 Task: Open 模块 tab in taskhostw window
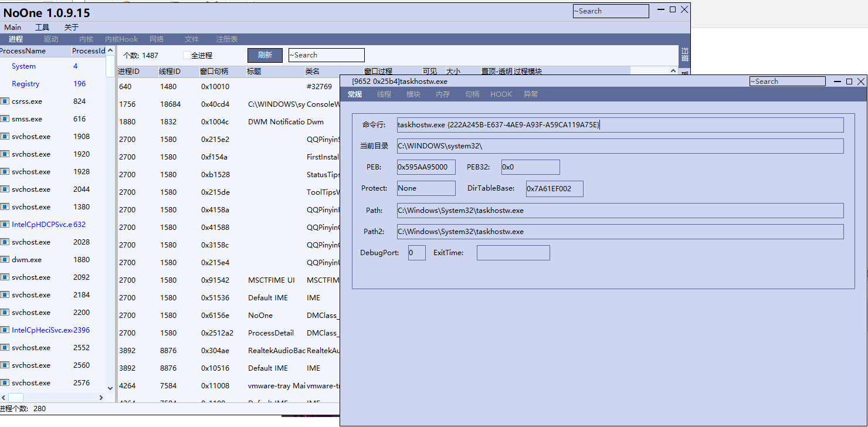[x=413, y=94]
